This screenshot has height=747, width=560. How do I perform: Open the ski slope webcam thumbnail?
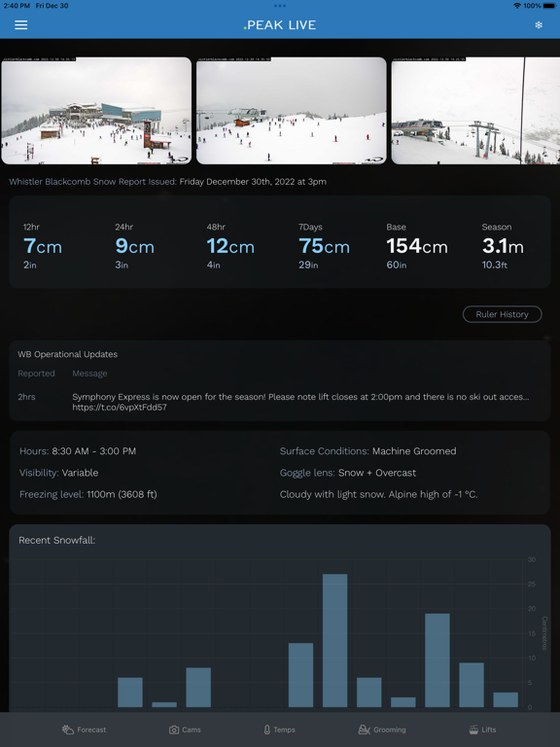[x=291, y=111]
